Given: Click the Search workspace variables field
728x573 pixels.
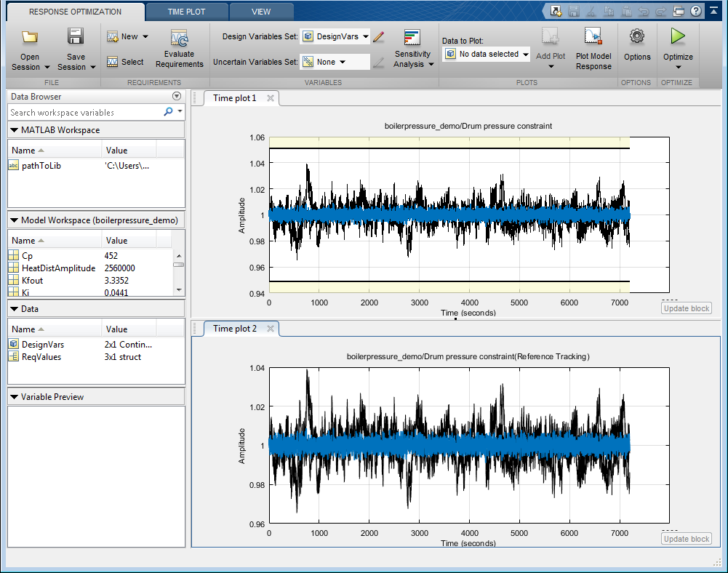Looking at the screenshot, I should (85, 113).
